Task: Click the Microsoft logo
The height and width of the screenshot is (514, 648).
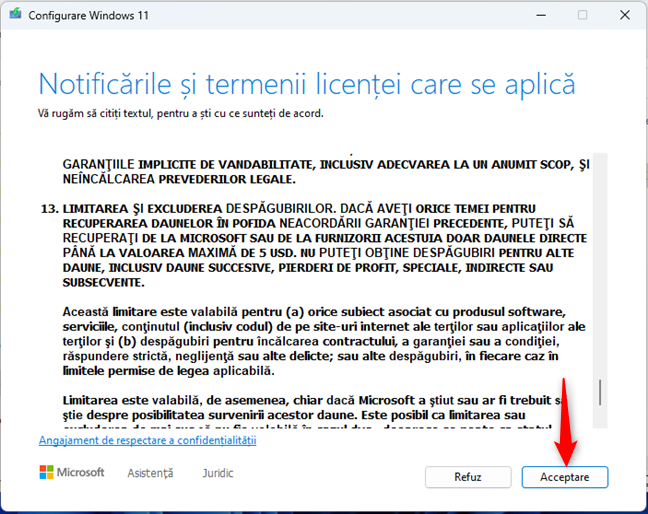Action: tap(72, 472)
